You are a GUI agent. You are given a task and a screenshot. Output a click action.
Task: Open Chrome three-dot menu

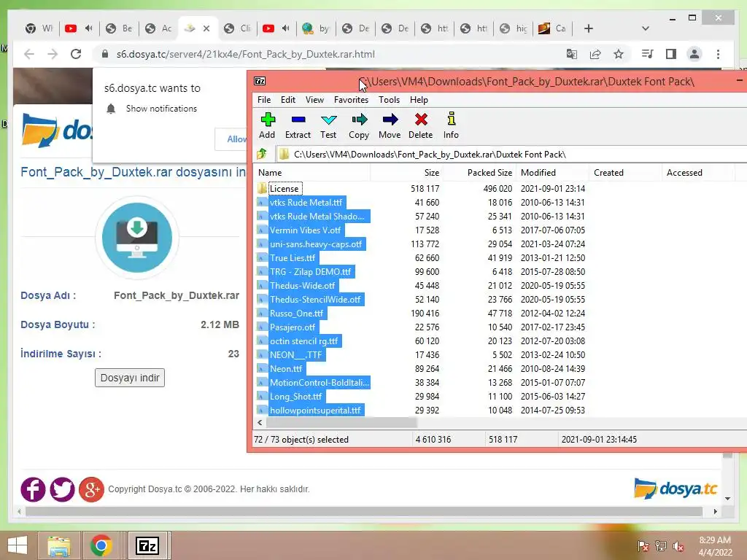tap(718, 54)
